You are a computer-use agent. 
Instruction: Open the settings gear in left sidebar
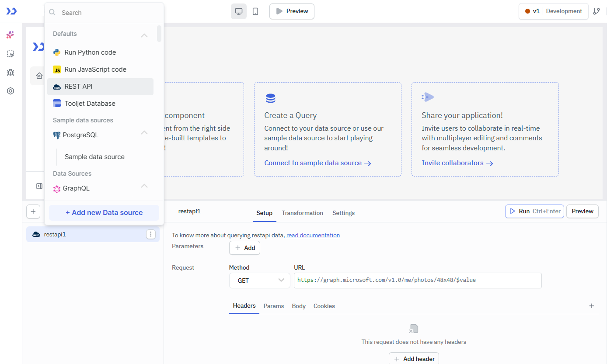pos(10,90)
